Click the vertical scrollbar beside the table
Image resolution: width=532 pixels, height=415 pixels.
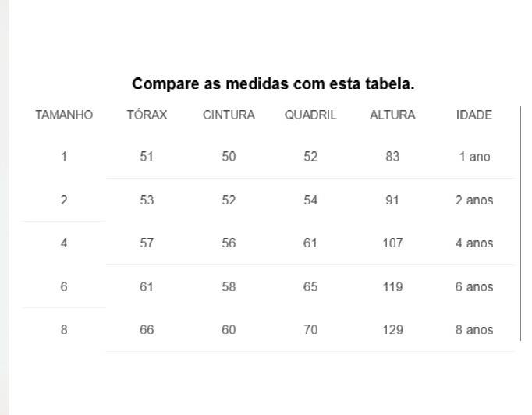(520, 223)
